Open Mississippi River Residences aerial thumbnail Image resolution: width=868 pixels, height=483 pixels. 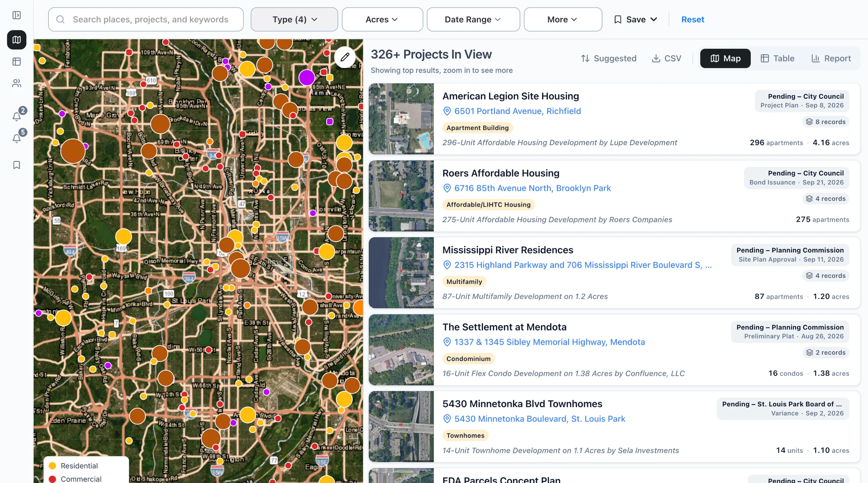coord(401,273)
